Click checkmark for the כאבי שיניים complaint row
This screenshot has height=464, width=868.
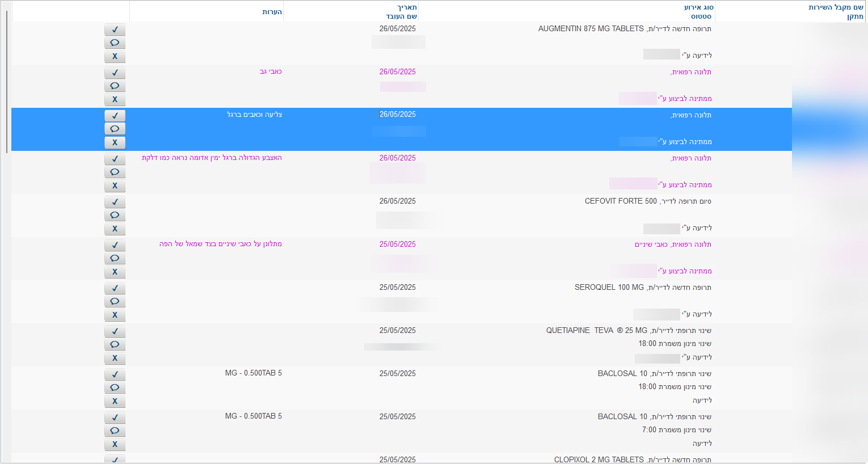115,245
